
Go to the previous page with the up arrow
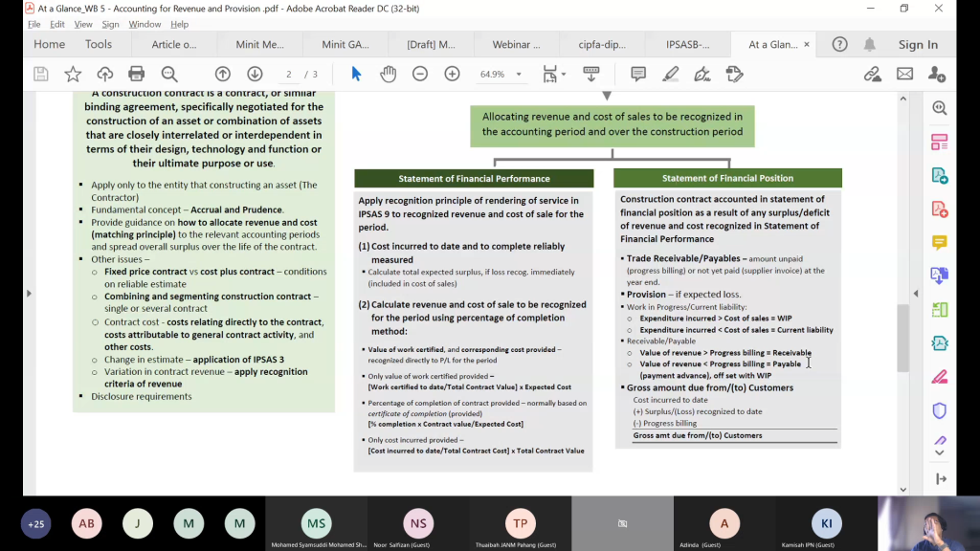tap(222, 75)
